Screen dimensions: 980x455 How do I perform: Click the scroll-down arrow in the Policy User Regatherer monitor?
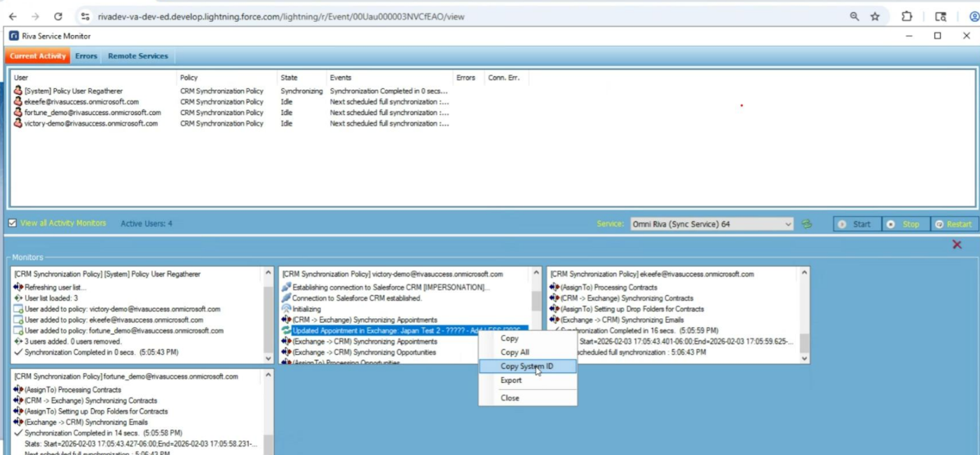[x=268, y=358]
